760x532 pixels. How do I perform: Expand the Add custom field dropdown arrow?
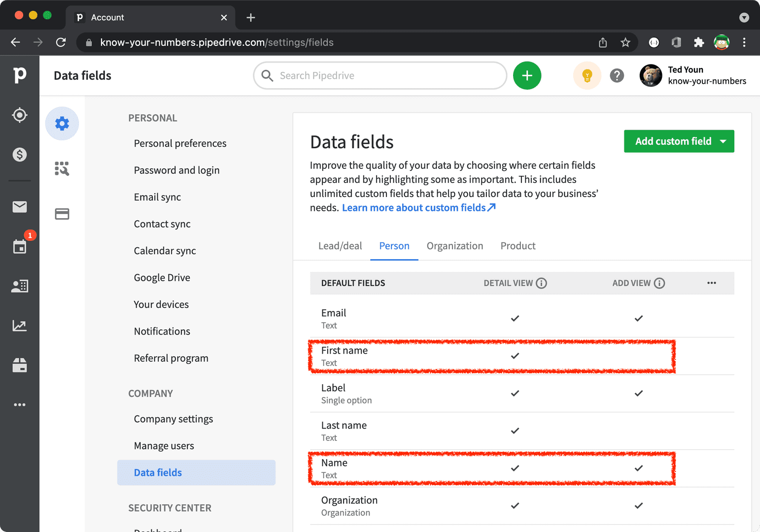pos(723,141)
